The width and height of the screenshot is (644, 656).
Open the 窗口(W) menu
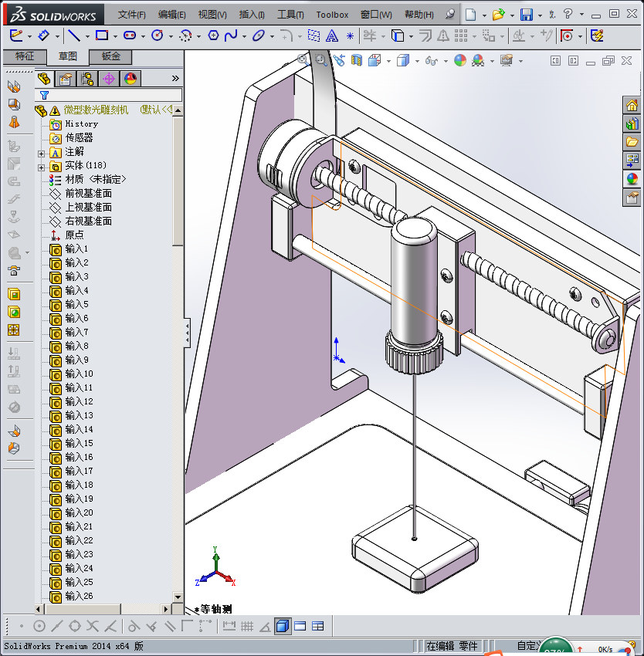(x=376, y=15)
